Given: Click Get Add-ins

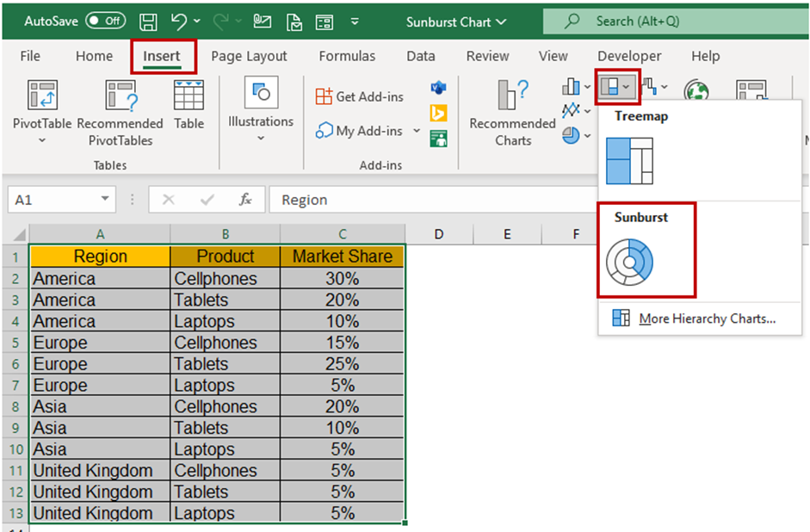Looking at the screenshot, I should pyautogui.click(x=360, y=96).
